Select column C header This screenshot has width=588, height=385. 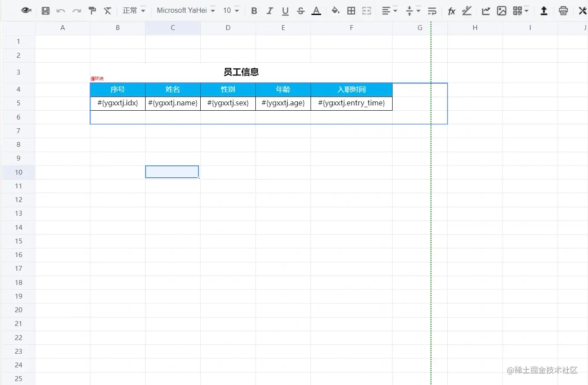(x=173, y=28)
